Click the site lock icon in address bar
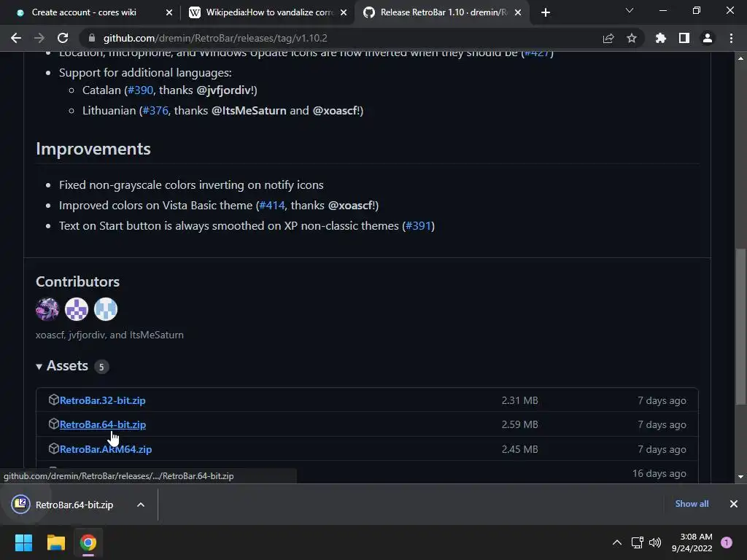The height and width of the screenshot is (560, 747). (x=92, y=38)
